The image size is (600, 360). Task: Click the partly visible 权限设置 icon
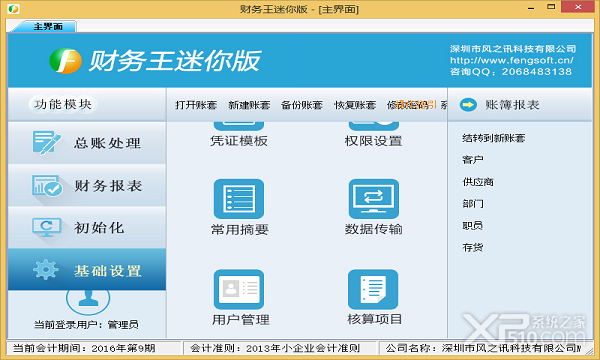[x=373, y=127]
